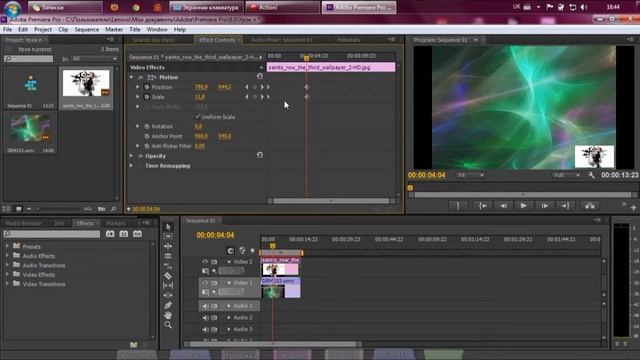Click timeline zoom scrollbar at bottom

coord(273,344)
